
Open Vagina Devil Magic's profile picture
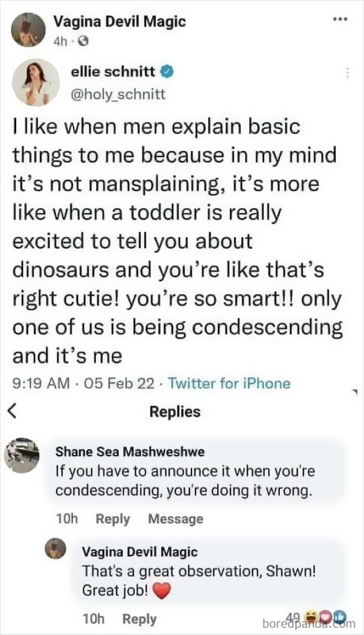28,29
